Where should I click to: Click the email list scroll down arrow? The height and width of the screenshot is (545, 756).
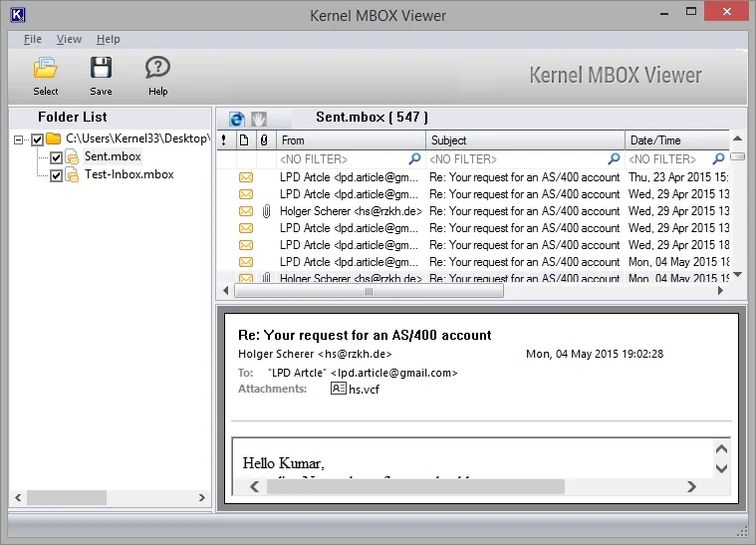pos(738,274)
